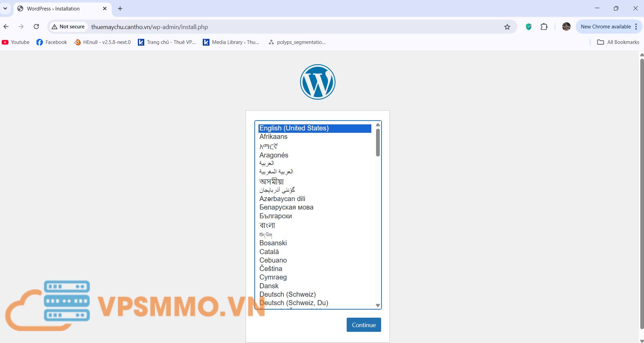
Task: Open the tab search dropdown arrow
Action: point(5,8)
